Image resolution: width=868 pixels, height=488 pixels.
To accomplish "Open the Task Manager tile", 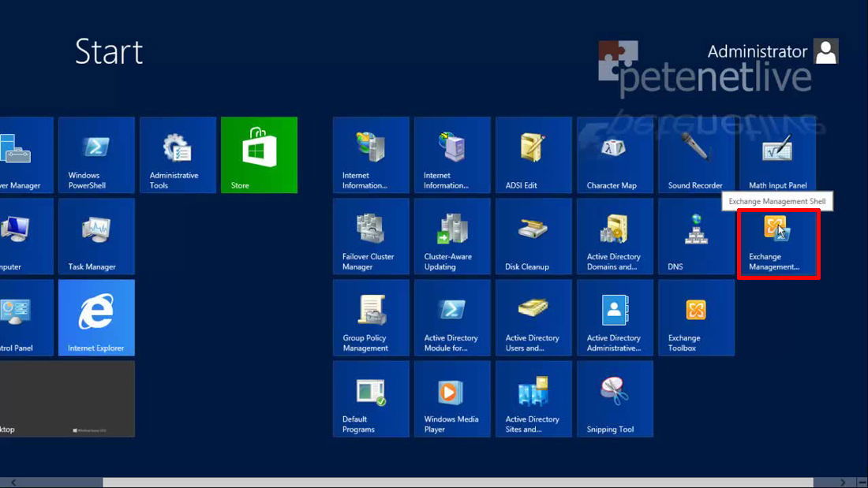I will 96,237.
